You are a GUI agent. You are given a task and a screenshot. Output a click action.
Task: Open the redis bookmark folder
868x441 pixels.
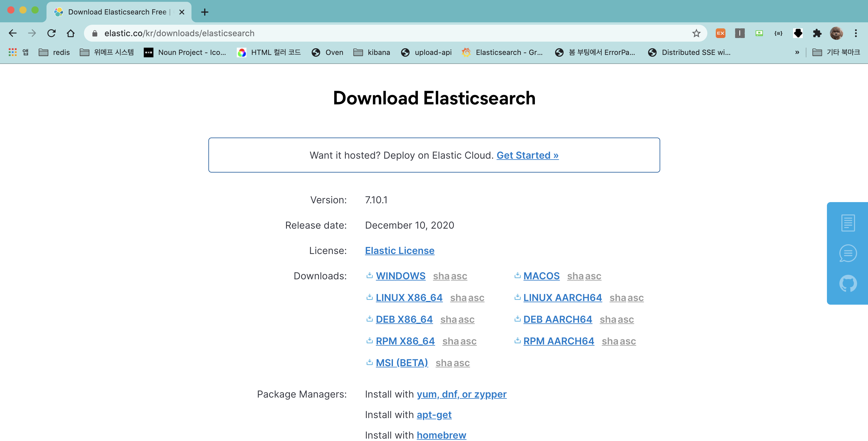[x=54, y=52]
